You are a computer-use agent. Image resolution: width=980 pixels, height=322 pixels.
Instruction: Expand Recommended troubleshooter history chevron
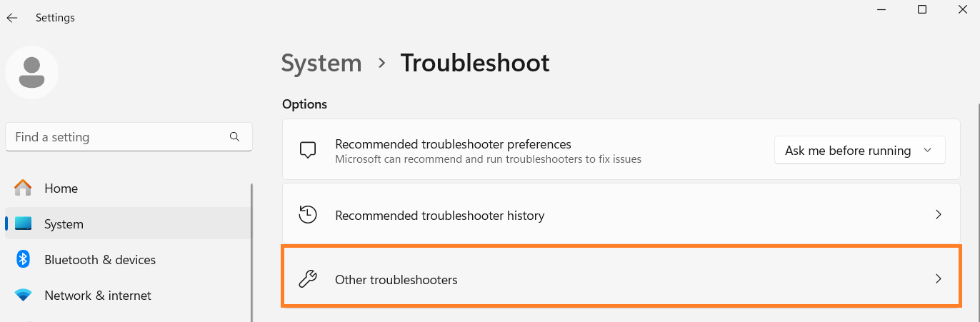click(x=939, y=215)
